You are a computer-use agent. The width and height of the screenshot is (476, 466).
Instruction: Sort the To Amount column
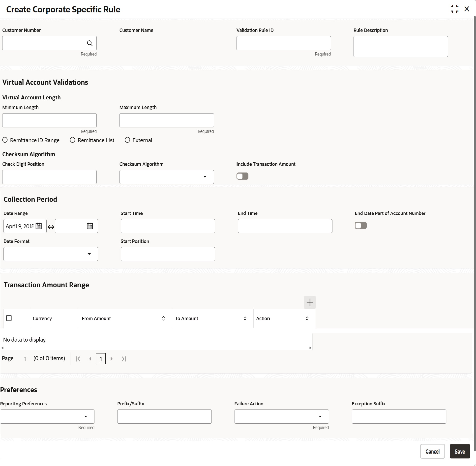245,319
